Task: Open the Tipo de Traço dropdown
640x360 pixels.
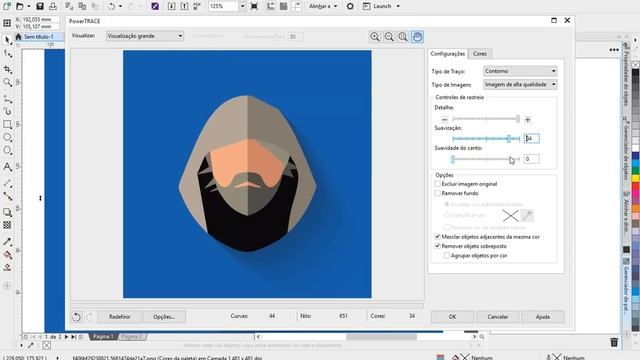Action: click(x=520, y=71)
